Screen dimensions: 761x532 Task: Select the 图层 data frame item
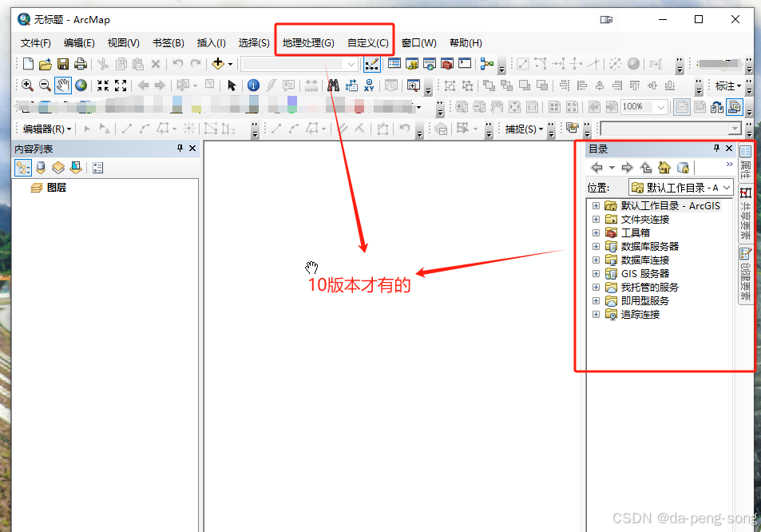pyautogui.click(x=57, y=188)
